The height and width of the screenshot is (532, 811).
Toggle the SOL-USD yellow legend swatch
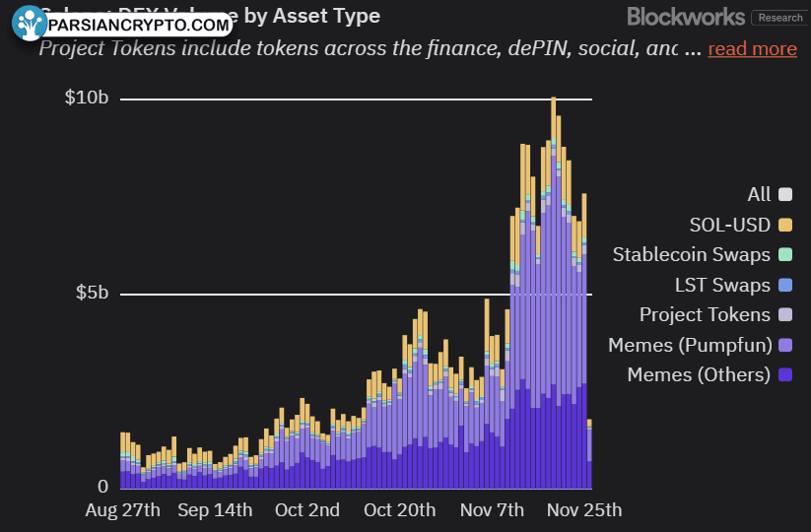click(785, 225)
